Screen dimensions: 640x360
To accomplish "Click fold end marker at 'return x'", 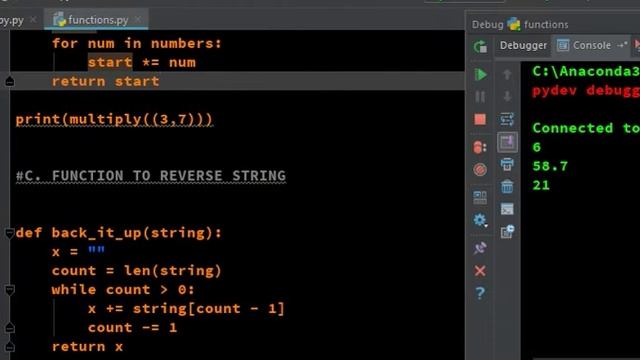I will pyautogui.click(x=10, y=347).
